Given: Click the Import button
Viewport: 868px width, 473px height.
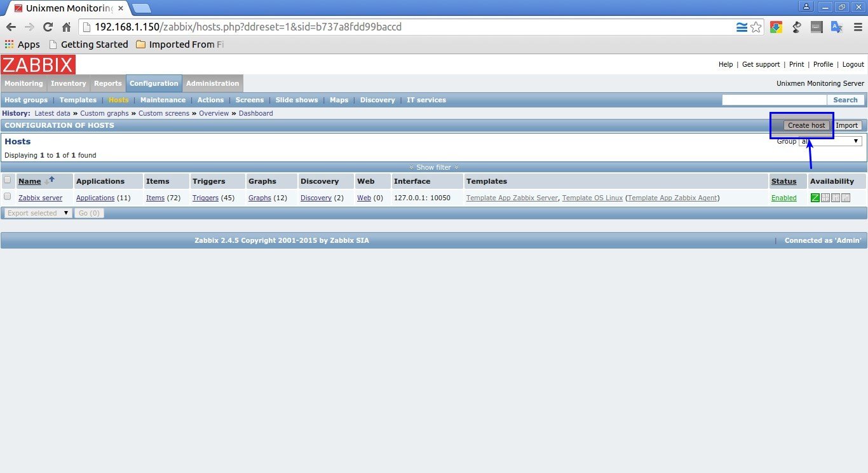Looking at the screenshot, I should click(x=847, y=125).
